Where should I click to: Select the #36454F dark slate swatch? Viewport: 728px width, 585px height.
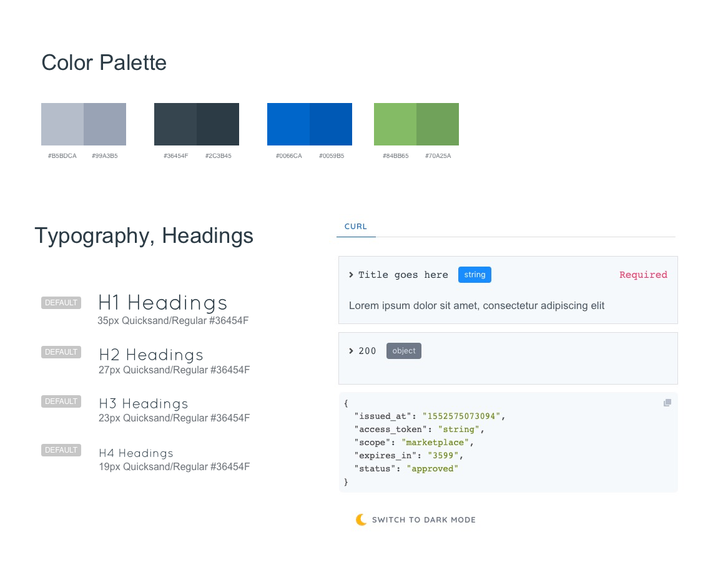pos(175,124)
